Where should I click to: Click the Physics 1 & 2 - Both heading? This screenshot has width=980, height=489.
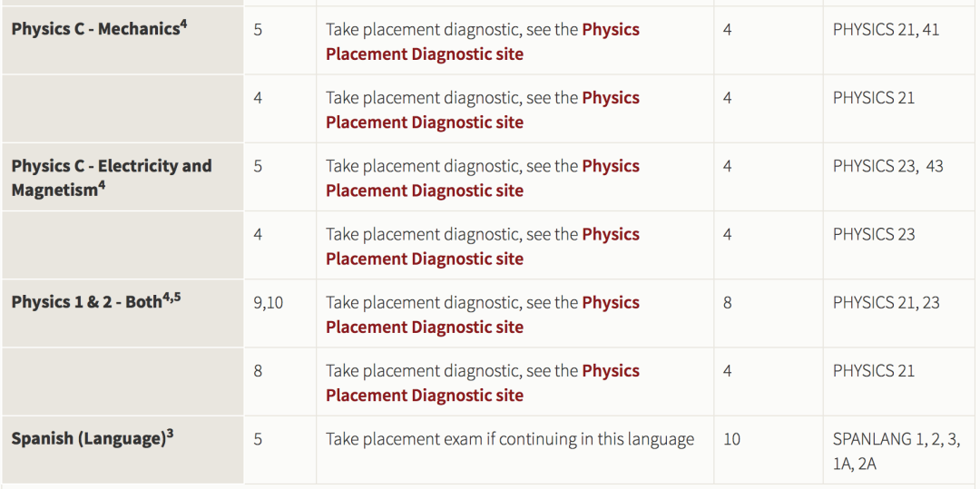[86, 302]
